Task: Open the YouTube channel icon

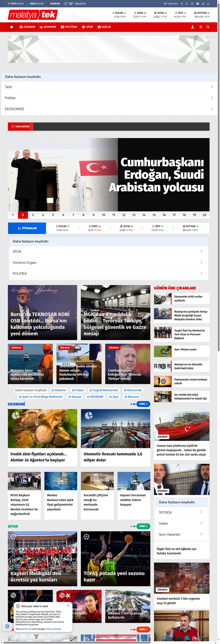Action: pos(198,4)
